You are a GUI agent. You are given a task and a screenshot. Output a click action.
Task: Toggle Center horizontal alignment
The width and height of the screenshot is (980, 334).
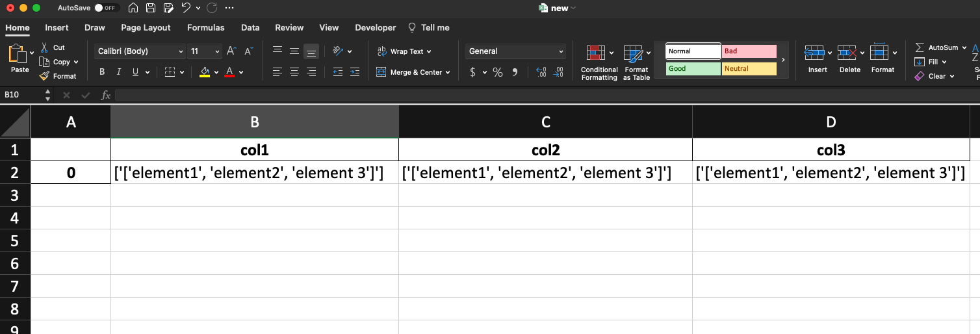pos(294,72)
